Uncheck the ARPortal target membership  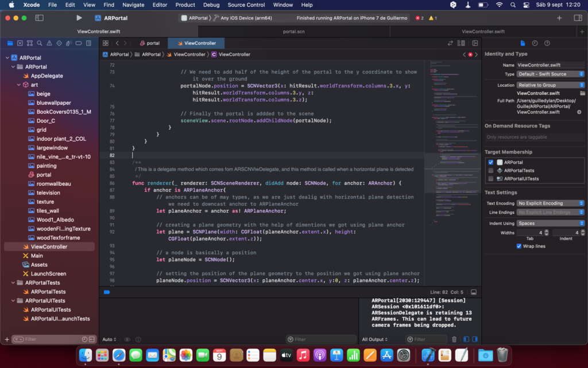pos(492,162)
